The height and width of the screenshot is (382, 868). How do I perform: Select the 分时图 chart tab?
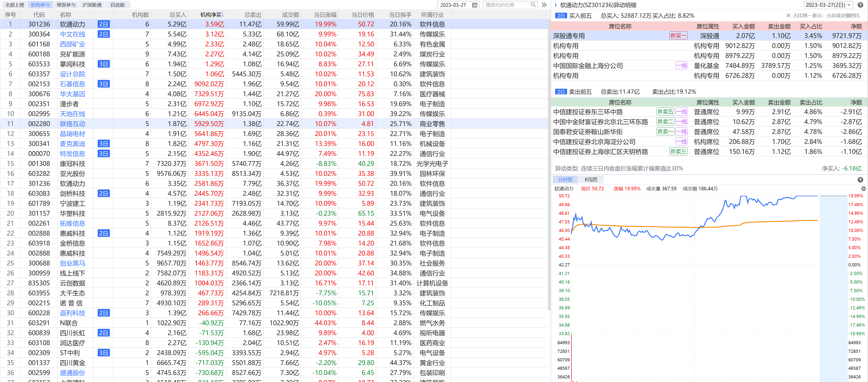(x=565, y=179)
